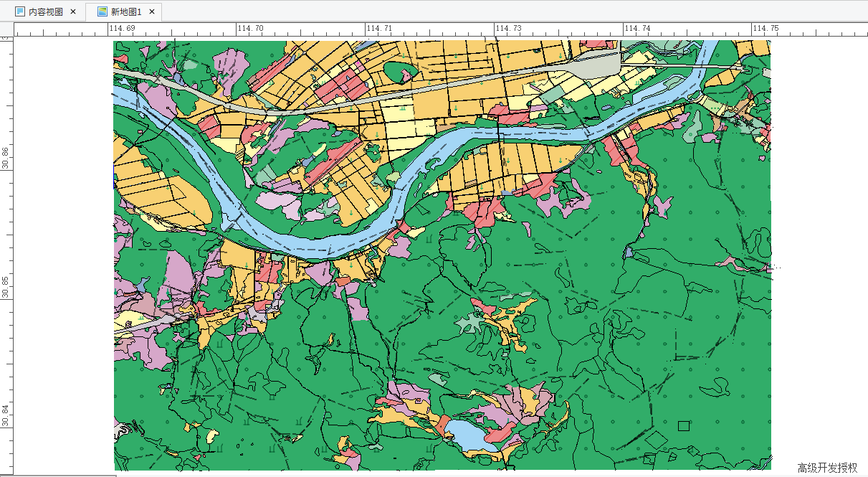
Task: Close the 新地图1 tab
Action: [x=152, y=12]
